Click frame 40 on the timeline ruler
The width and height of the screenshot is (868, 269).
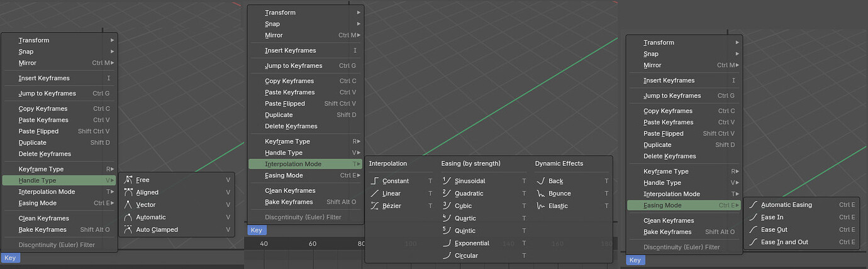point(264,244)
